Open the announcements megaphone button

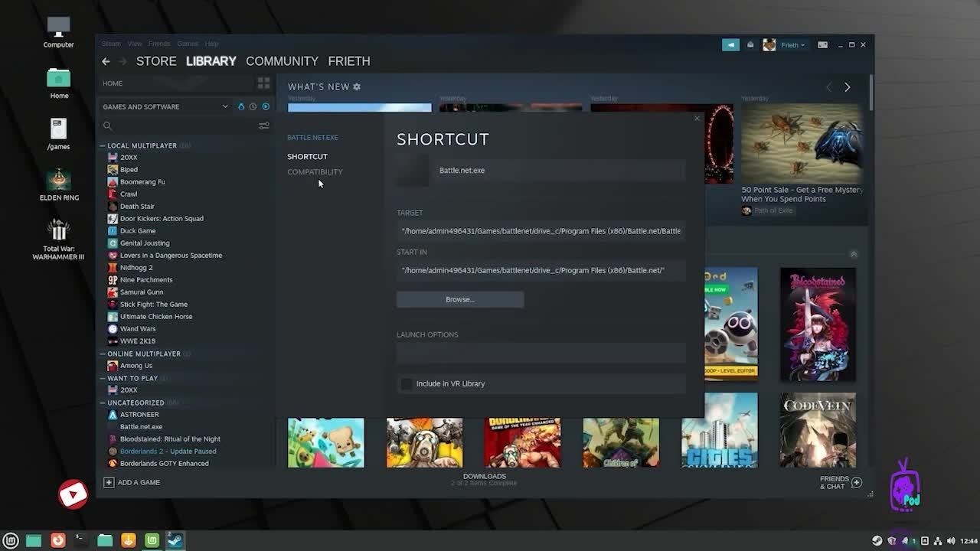pyautogui.click(x=730, y=45)
